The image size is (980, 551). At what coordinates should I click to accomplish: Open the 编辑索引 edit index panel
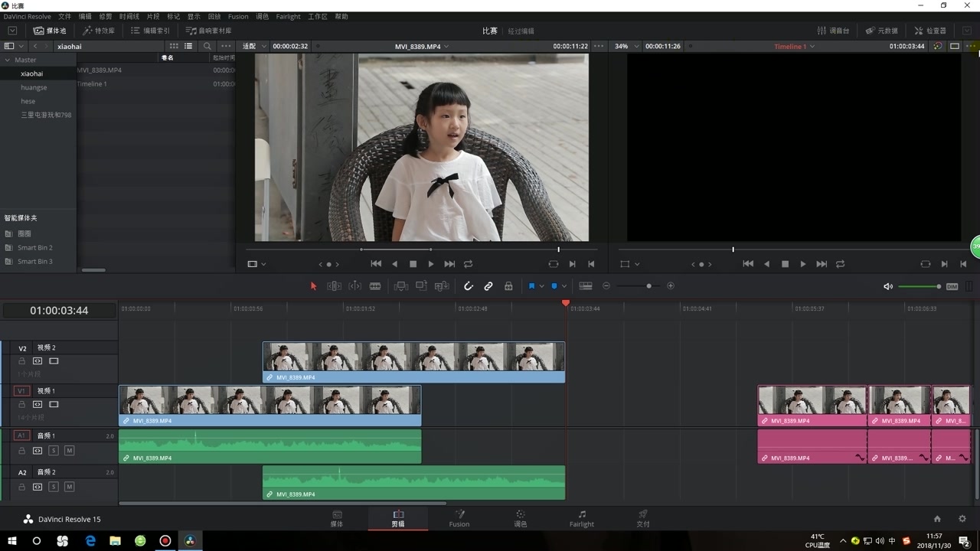pyautogui.click(x=150, y=31)
